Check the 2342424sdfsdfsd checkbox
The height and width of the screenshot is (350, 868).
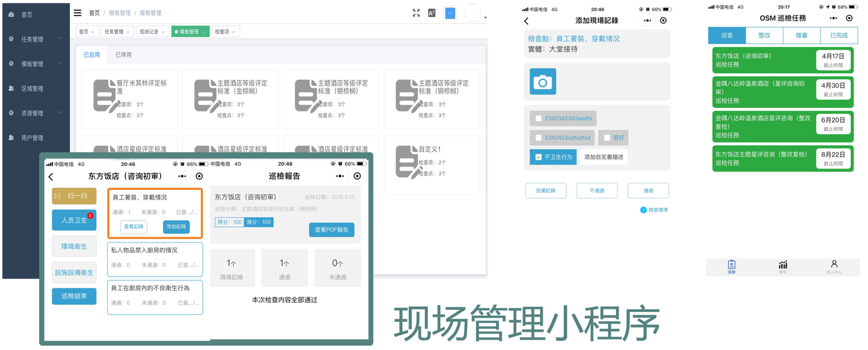tap(538, 138)
